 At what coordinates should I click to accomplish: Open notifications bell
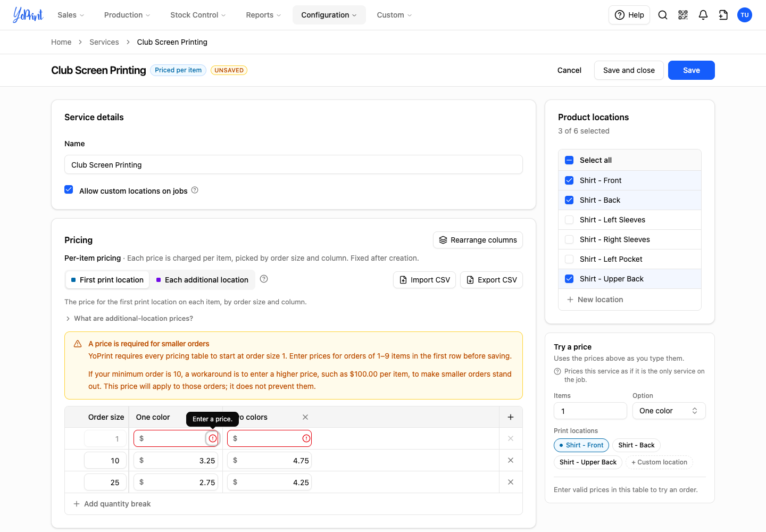click(x=703, y=15)
